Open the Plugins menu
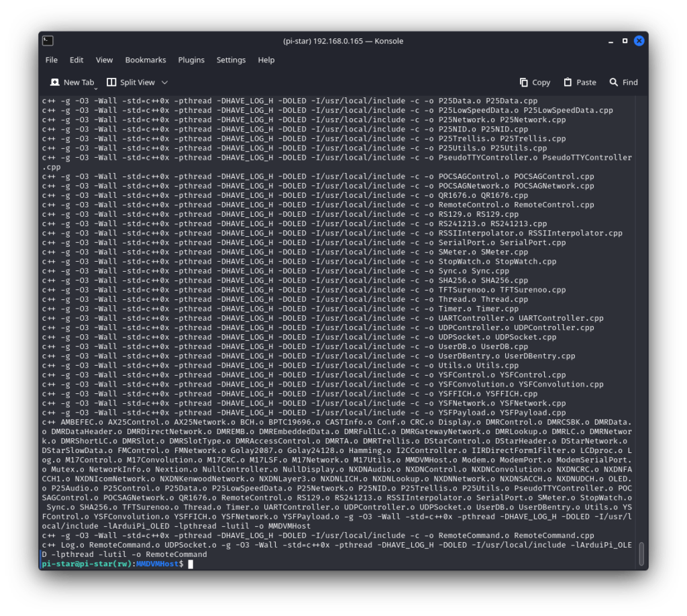687x616 pixels. click(x=191, y=60)
